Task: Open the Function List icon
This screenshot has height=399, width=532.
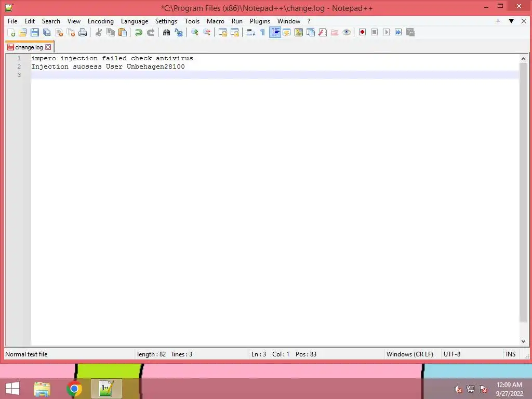Action: (323, 32)
